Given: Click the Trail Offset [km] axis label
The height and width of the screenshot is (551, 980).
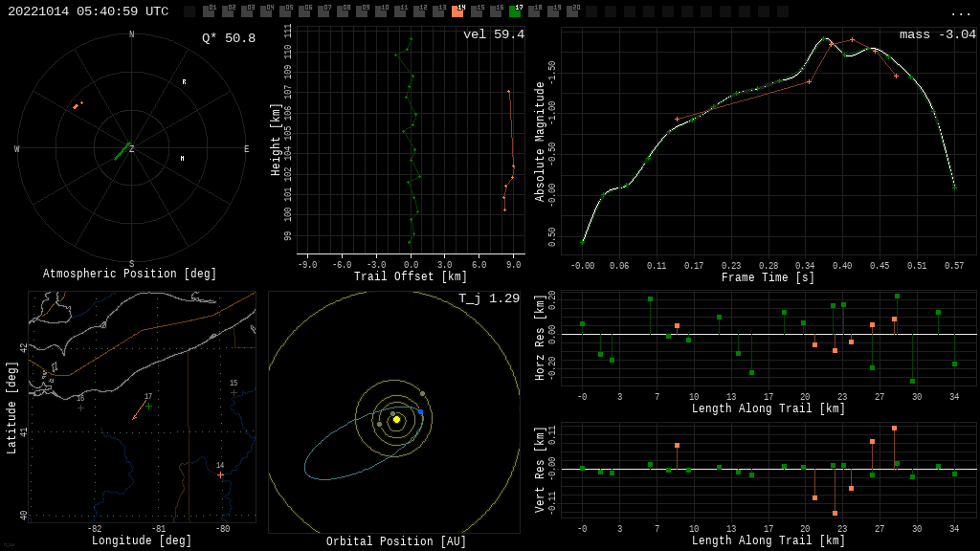Looking at the screenshot, I should pos(410,276).
